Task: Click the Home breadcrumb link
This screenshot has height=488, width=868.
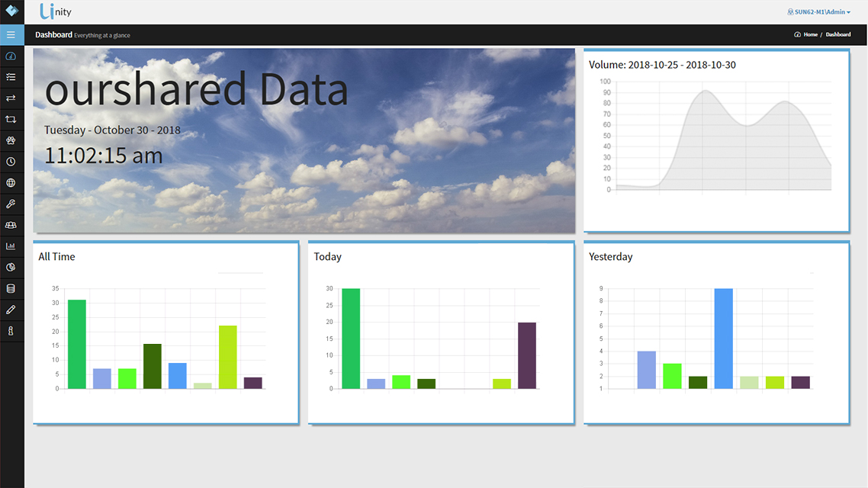Action: (809, 35)
